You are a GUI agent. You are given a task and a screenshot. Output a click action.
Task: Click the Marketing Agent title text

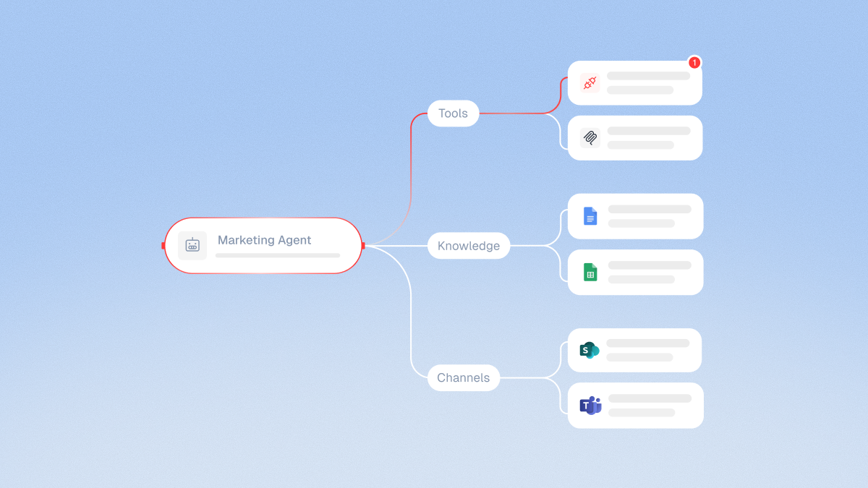coord(264,240)
